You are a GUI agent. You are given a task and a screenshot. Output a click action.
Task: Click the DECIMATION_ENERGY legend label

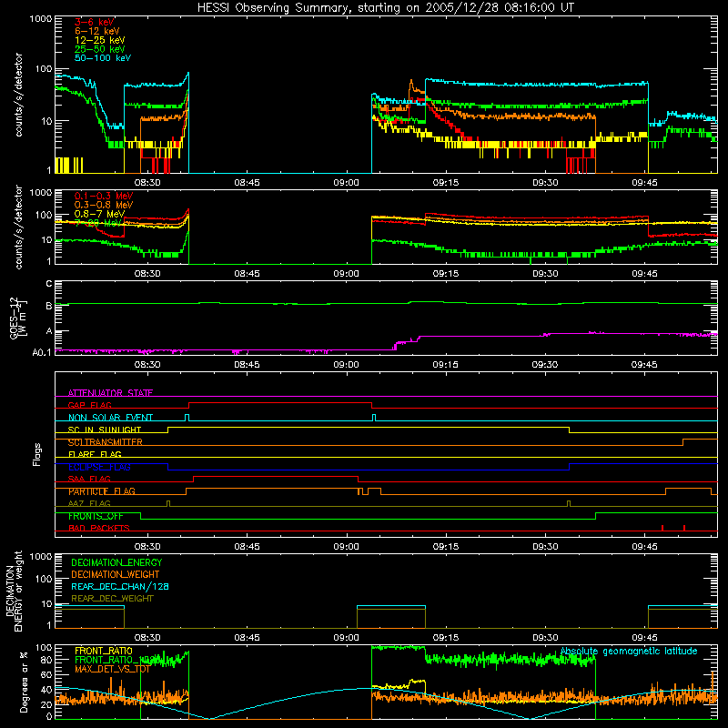pyautogui.click(x=116, y=562)
